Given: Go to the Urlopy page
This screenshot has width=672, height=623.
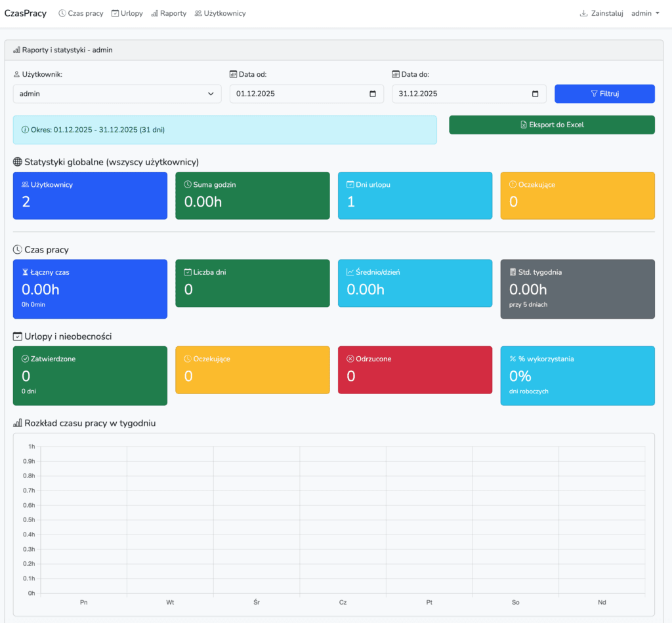Looking at the screenshot, I should coord(127,13).
